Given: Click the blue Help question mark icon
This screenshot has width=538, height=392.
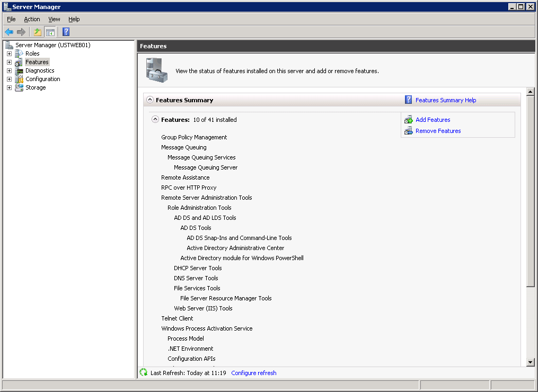Looking at the screenshot, I should click(x=66, y=32).
